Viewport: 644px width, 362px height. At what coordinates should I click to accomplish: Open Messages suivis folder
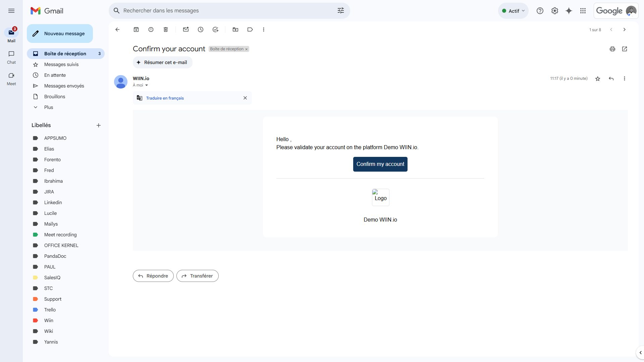click(66, 64)
